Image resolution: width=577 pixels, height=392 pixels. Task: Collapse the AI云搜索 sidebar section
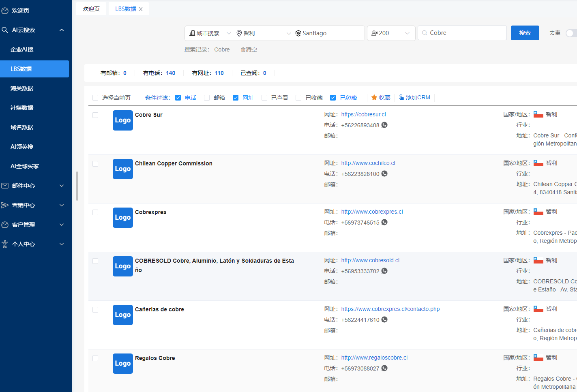[x=62, y=30]
